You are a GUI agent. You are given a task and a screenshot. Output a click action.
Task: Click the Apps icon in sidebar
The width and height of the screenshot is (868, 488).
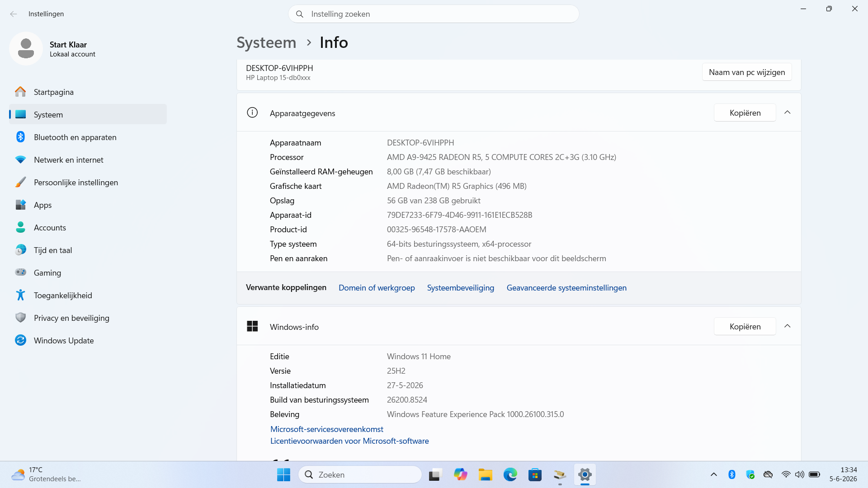20,205
